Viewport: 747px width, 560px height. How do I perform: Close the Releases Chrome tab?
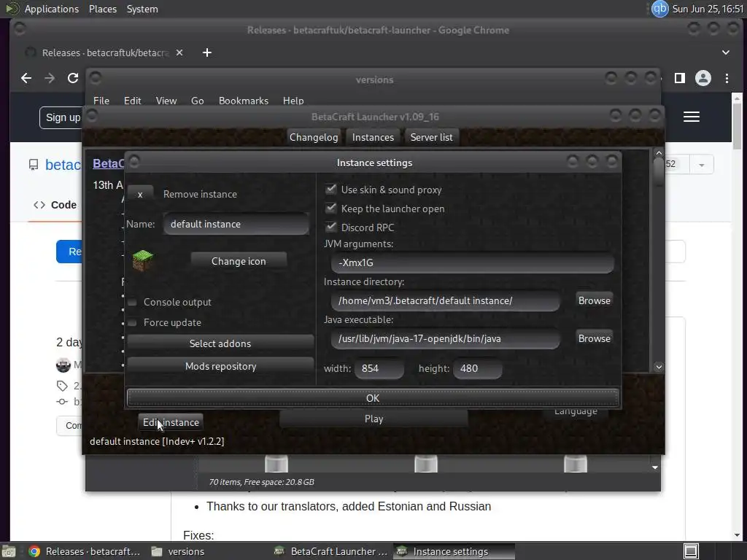179,52
